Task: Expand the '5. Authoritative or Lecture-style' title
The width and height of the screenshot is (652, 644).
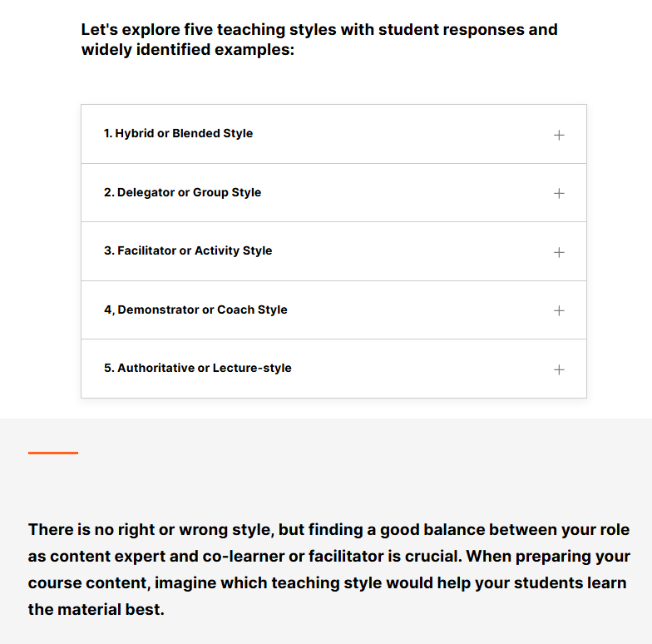Action: pos(197,368)
